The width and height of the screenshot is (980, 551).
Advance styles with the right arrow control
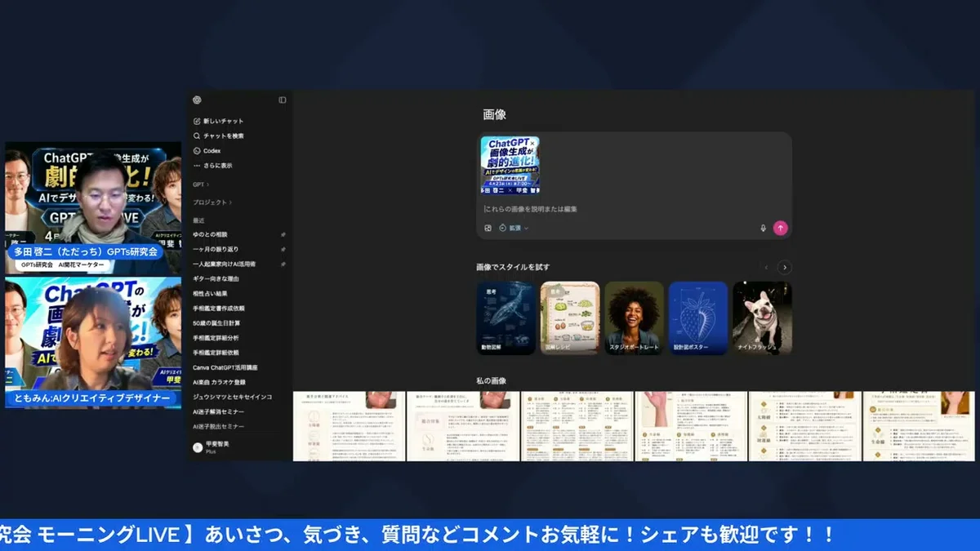[785, 267]
